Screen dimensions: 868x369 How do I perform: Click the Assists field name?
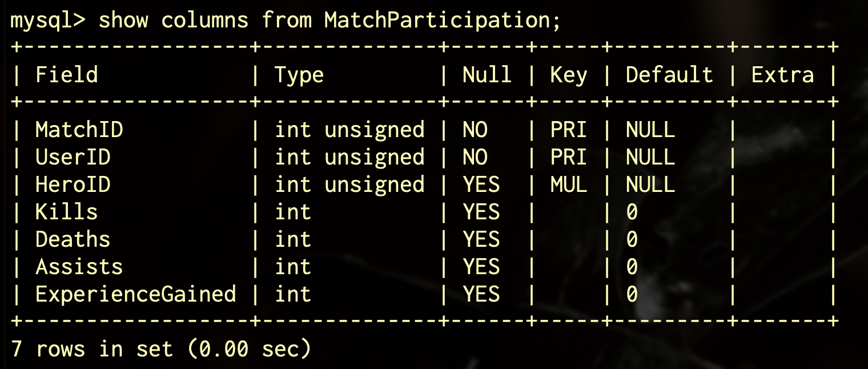pyautogui.click(x=79, y=267)
